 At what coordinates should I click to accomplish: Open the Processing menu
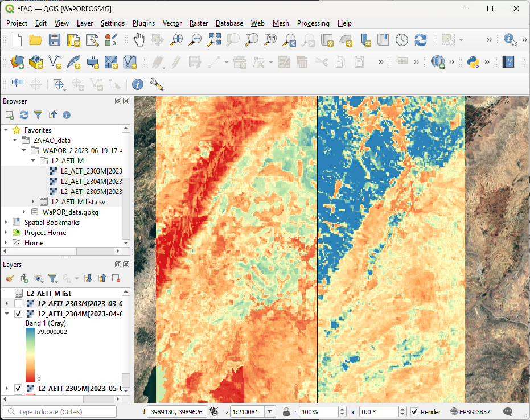click(313, 23)
